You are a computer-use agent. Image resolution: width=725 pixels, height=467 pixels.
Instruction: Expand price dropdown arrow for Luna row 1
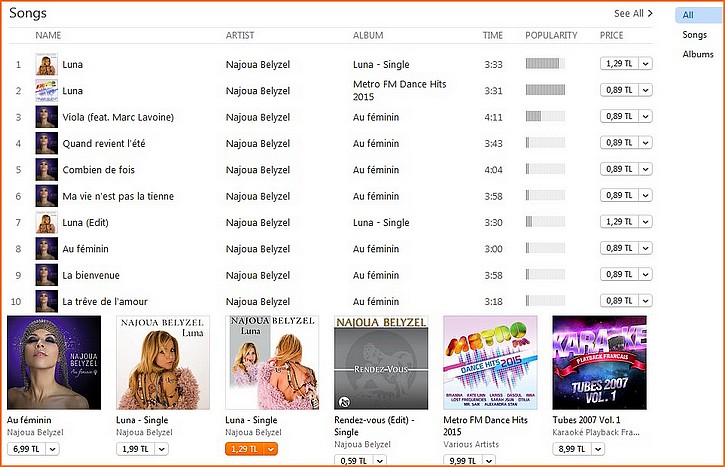[645, 64]
